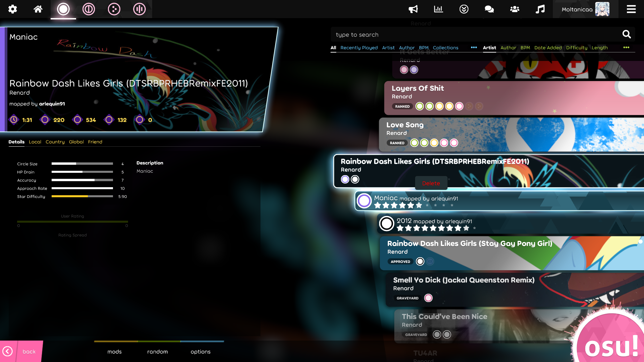Select Layers Of Shit beatmap card

(x=514, y=98)
